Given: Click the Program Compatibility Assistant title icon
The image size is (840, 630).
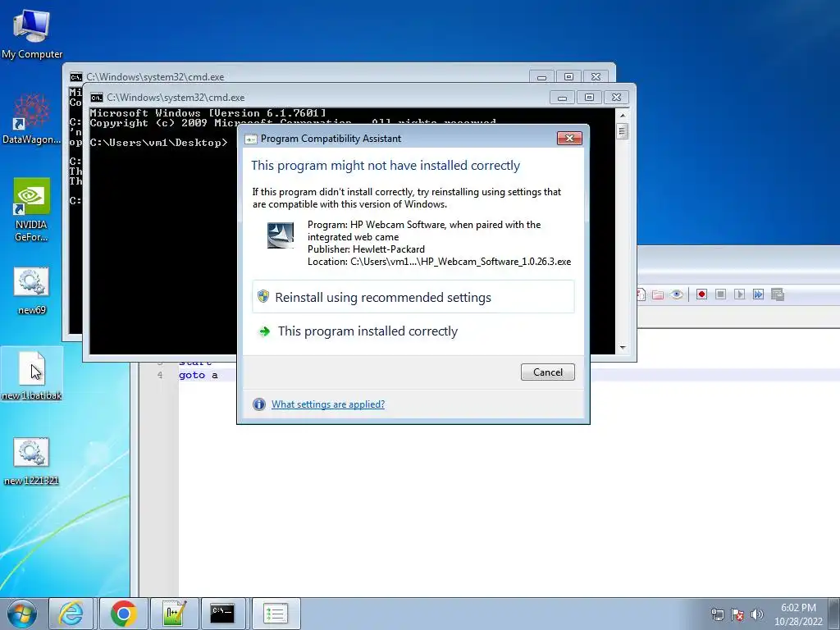Looking at the screenshot, I should [x=251, y=139].
